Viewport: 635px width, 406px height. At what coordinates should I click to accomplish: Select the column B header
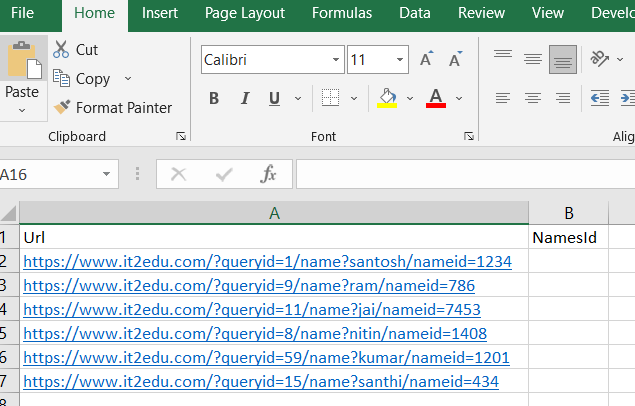coord(568,212)
